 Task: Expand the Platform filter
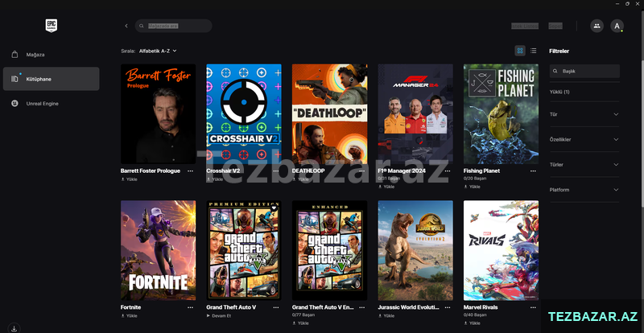584,190
